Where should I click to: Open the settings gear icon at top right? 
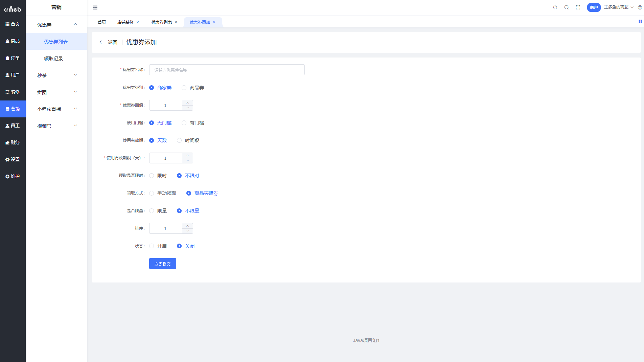click(640, 7)
